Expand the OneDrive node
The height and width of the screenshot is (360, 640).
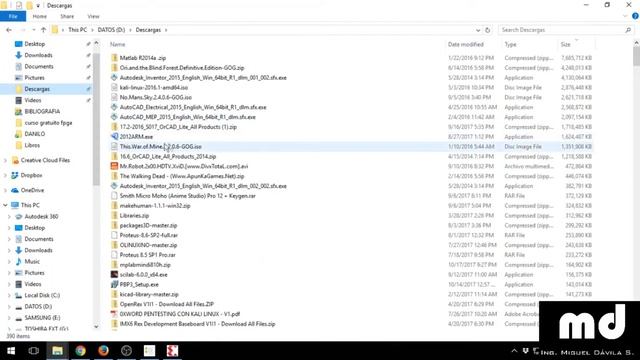[x=5, y=190]
